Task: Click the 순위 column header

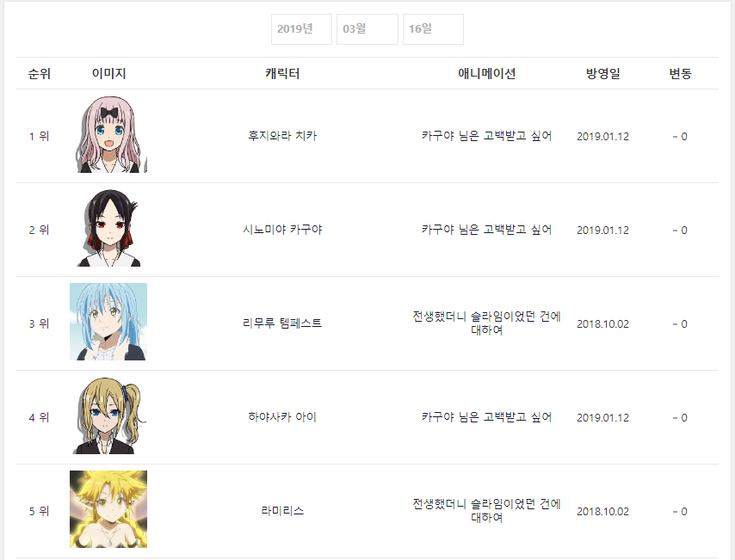Action: click(x=40, y=74)
